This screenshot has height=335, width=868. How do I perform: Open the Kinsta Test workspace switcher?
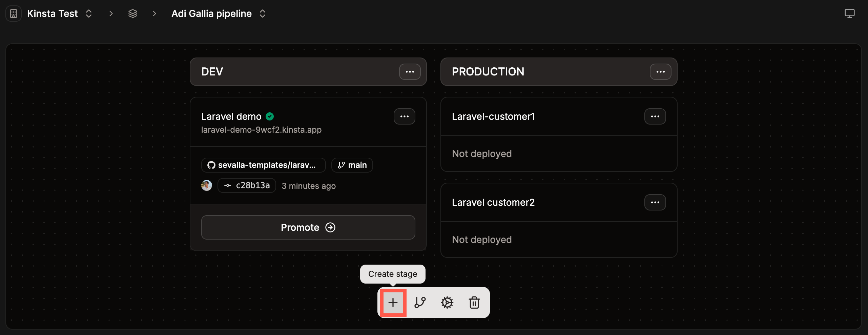(89, 14)
